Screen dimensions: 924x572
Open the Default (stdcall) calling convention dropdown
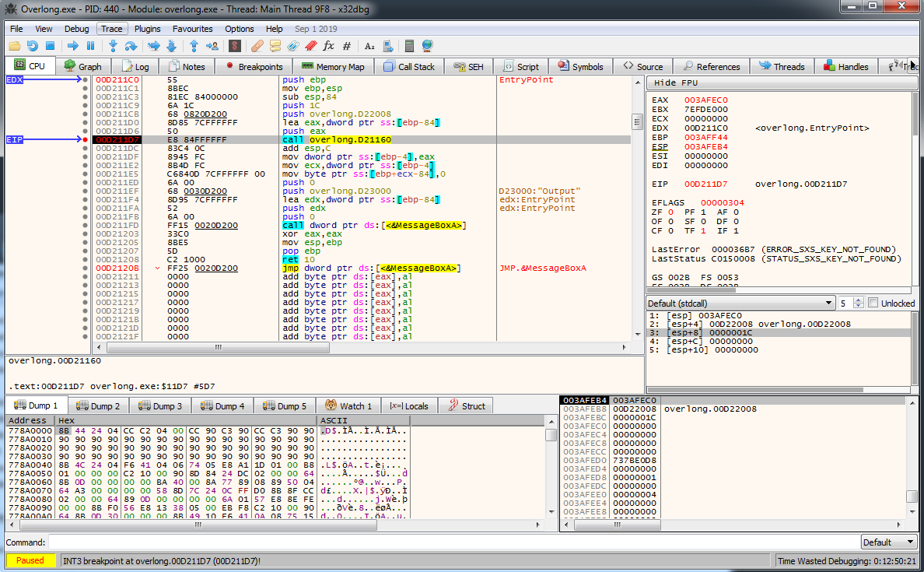740,303
